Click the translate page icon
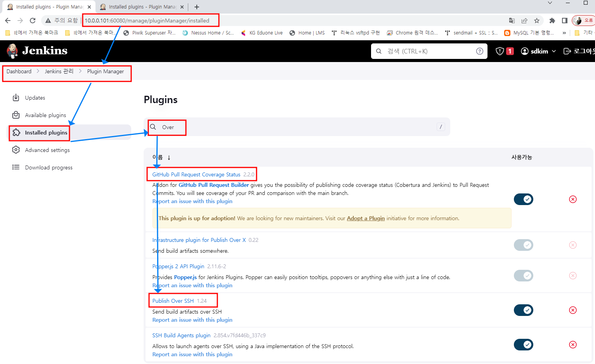This screenshot has width=595, height=364. tap(512, 21)
